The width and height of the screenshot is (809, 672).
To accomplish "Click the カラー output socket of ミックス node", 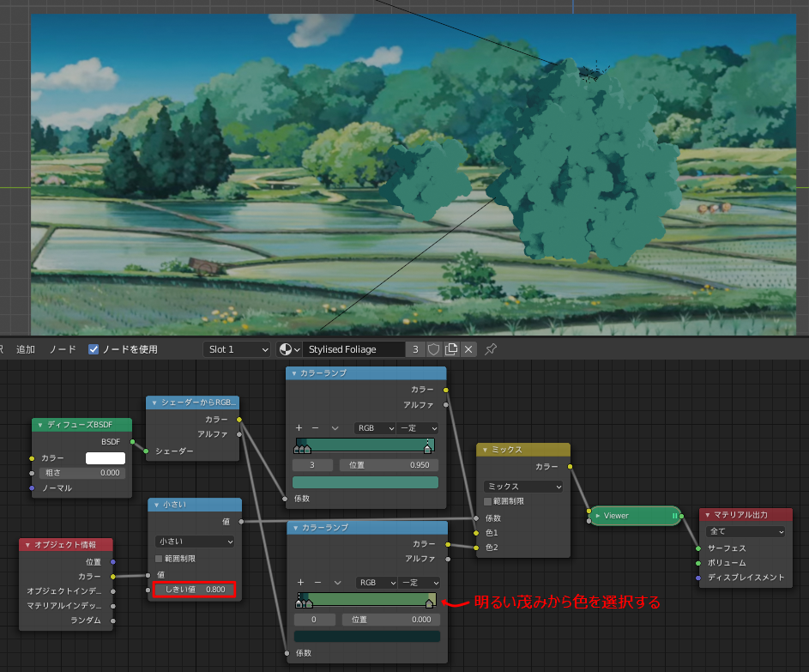I will click(571, 467).
